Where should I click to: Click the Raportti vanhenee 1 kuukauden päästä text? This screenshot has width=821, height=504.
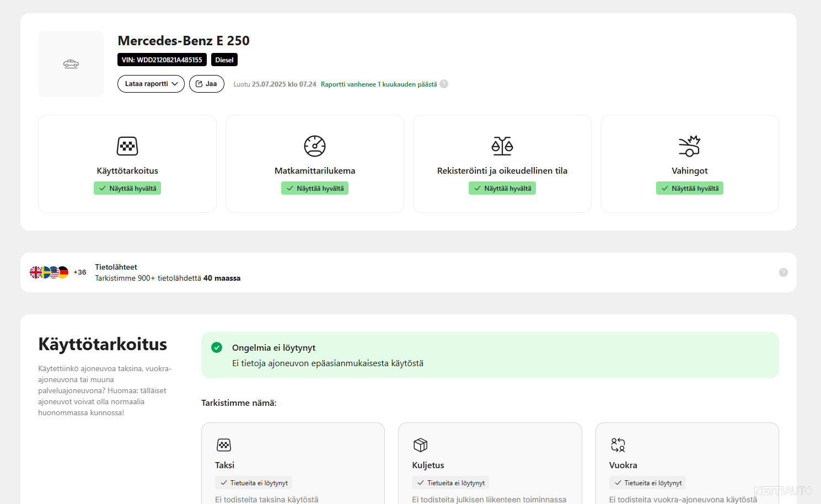point(379,84)
